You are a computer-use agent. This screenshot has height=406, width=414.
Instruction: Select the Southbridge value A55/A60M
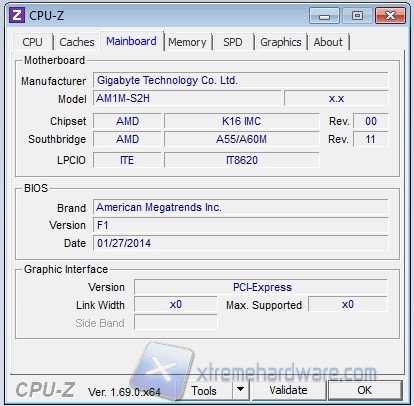[242, 139]
